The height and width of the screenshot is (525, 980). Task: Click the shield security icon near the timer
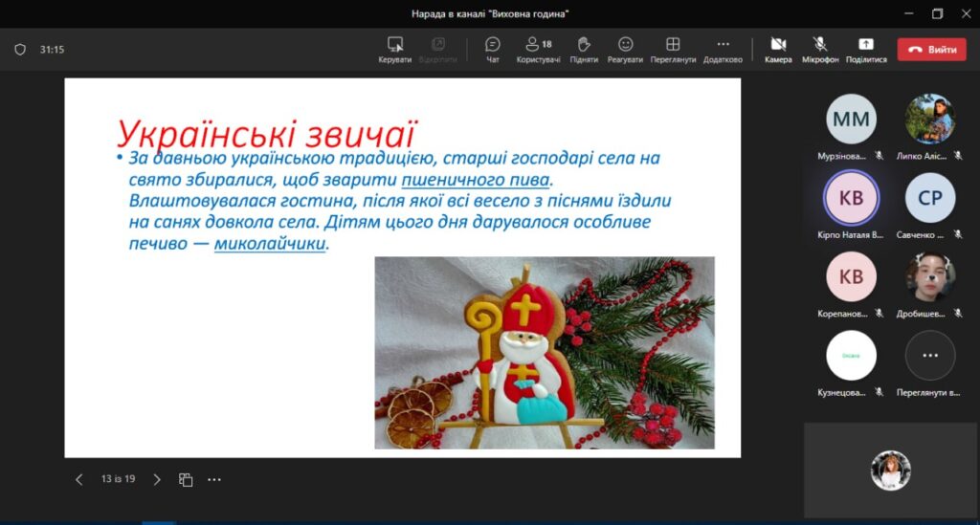20,50
